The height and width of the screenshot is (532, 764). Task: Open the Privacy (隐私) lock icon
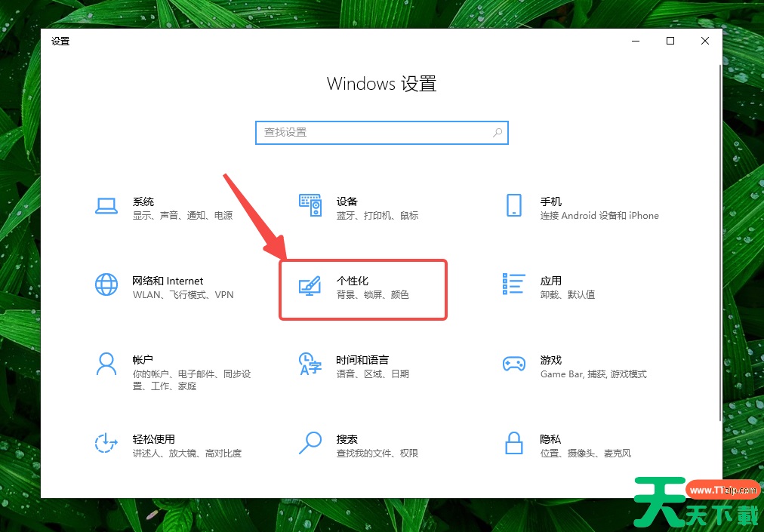(514, 443)
